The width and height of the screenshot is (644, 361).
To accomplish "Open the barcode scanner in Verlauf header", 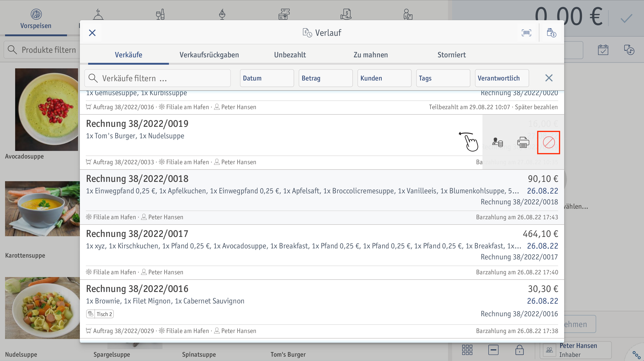I will point(526,33).
